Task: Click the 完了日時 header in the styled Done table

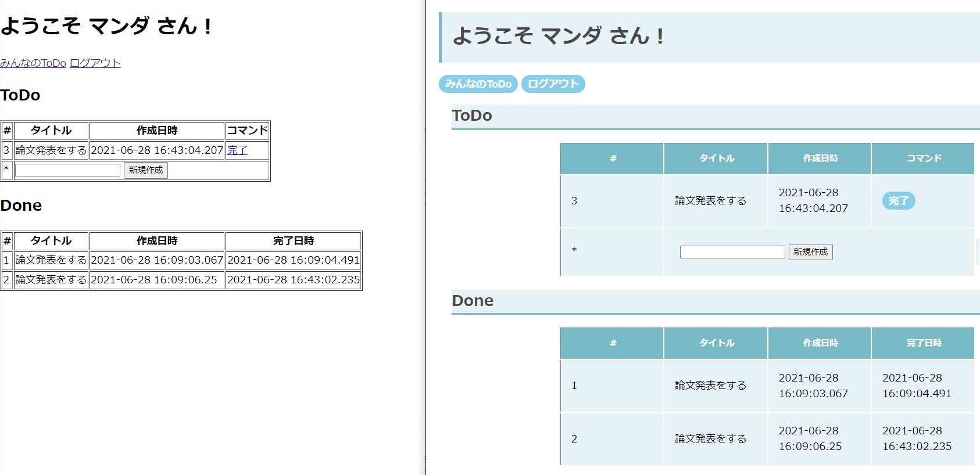Action: 923,343
